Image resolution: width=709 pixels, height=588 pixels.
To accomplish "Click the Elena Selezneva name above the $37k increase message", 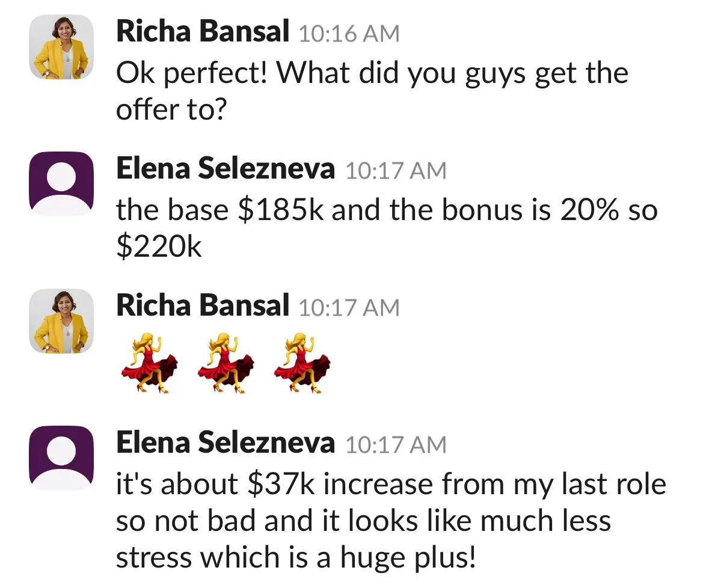I will pos(226,442).
